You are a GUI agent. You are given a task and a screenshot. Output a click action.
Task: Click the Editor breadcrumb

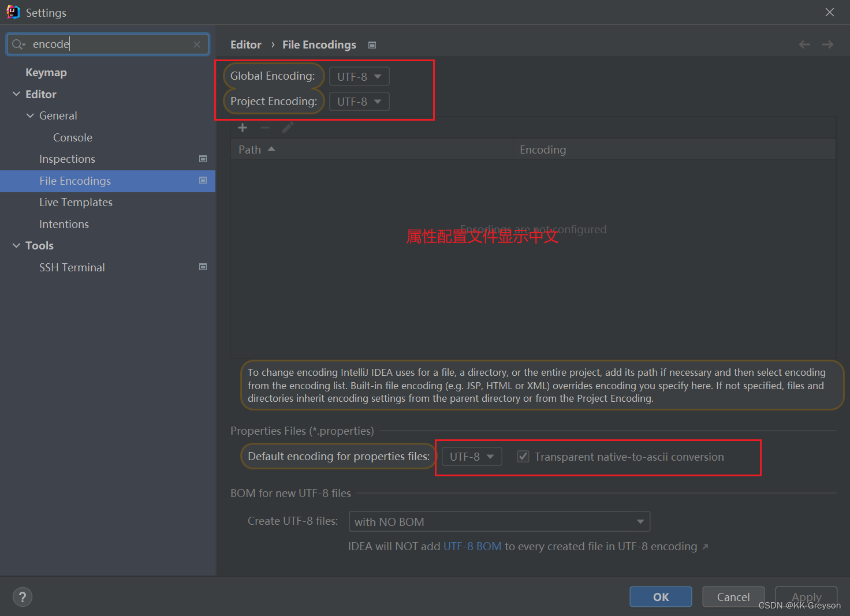point(246,44)
